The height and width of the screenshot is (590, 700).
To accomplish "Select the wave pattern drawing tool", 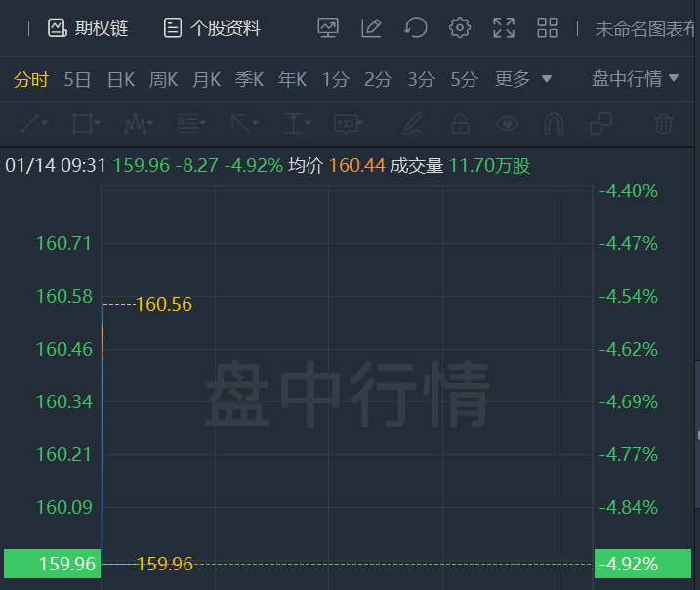I will click(x=138, y=124).
